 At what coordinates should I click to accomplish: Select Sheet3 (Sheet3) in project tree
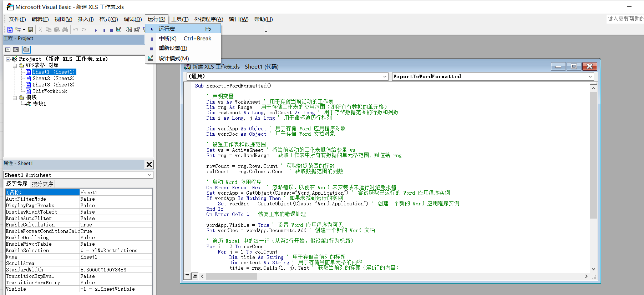click(54, 85)
